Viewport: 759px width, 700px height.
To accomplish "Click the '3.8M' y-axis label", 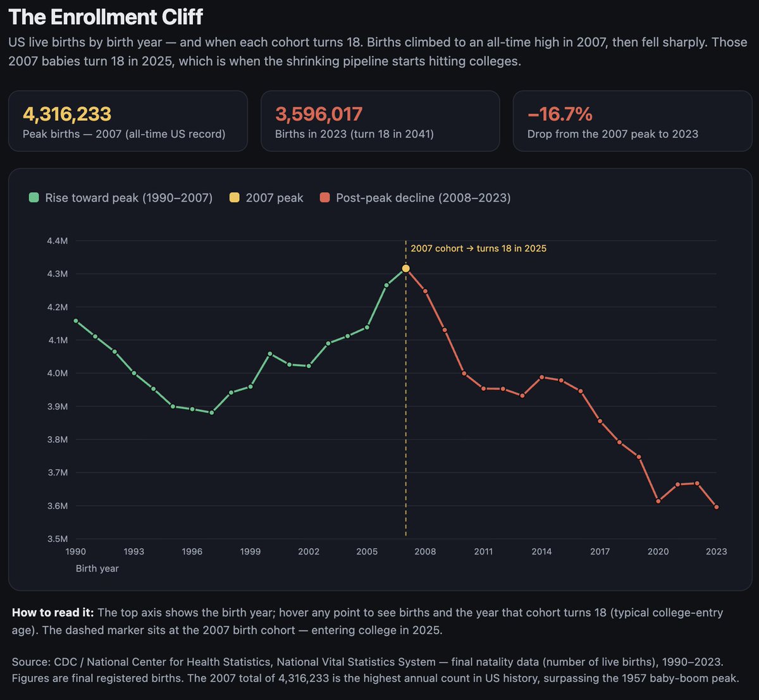I will point(57,439).
